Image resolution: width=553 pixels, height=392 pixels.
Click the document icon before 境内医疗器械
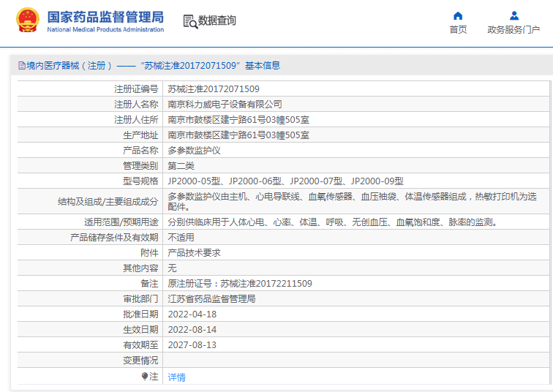22,66
